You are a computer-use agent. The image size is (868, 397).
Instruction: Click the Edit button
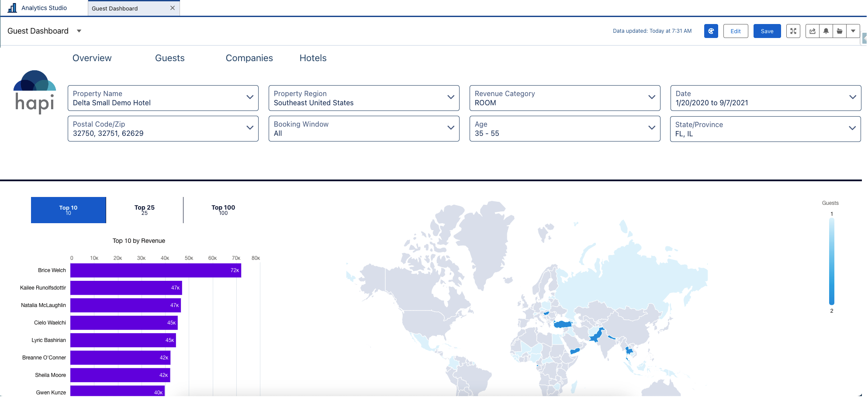point(735,31)
